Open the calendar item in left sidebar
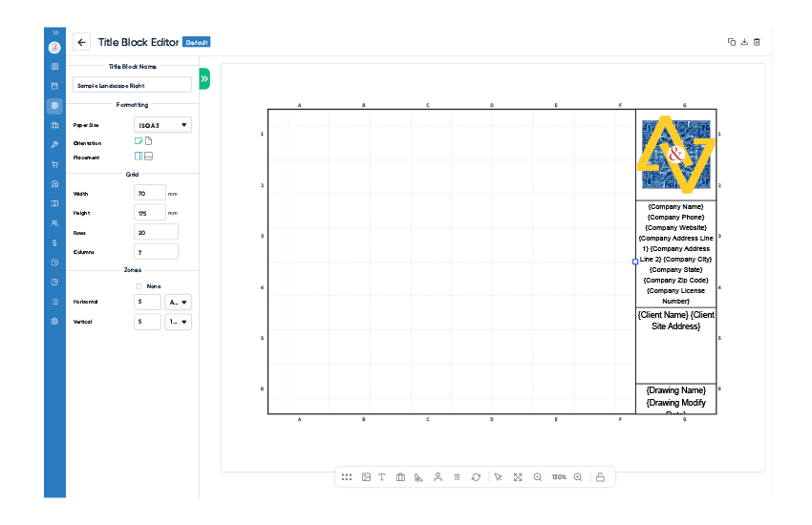812x525 pixels. (x=54, y=86)
